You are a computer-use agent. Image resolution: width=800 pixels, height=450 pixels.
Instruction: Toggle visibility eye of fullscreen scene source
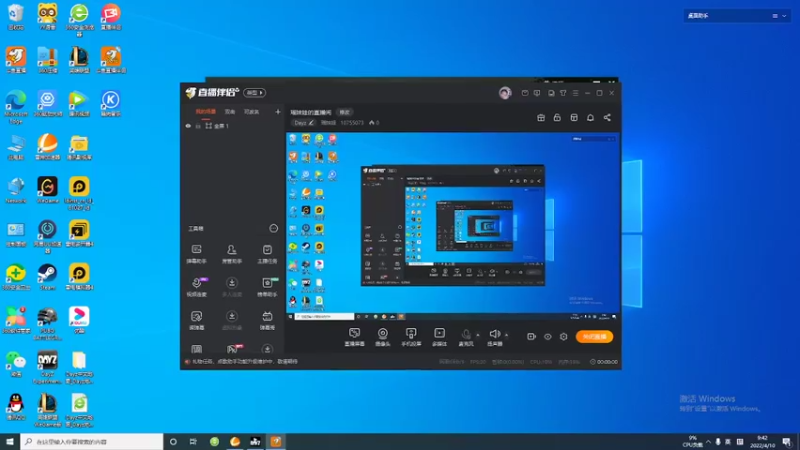188,126
